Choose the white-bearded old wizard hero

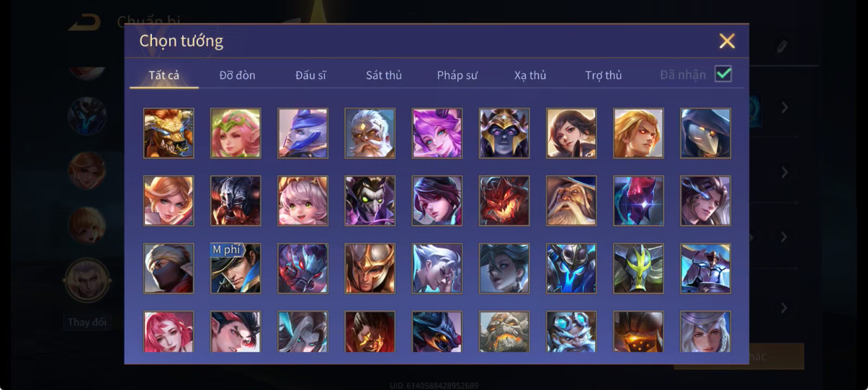[571, 201]
